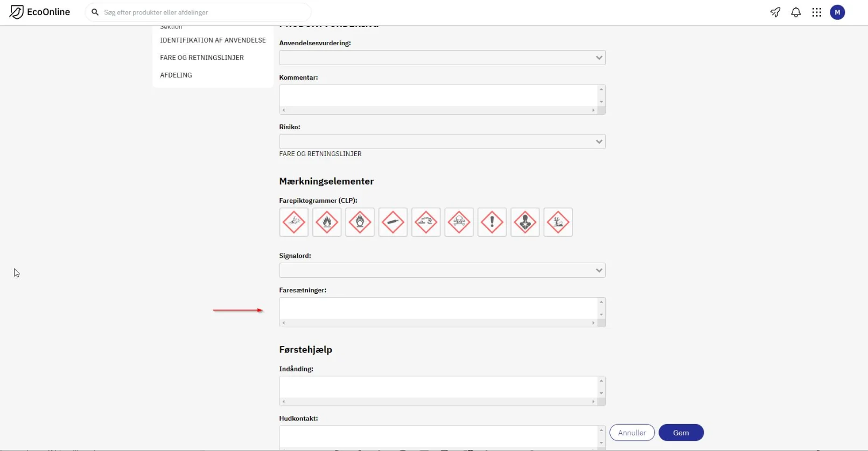This screenshot has width=868, height=451.
Task: Select the explosive hazard pictogram
Action: [294, 222]
